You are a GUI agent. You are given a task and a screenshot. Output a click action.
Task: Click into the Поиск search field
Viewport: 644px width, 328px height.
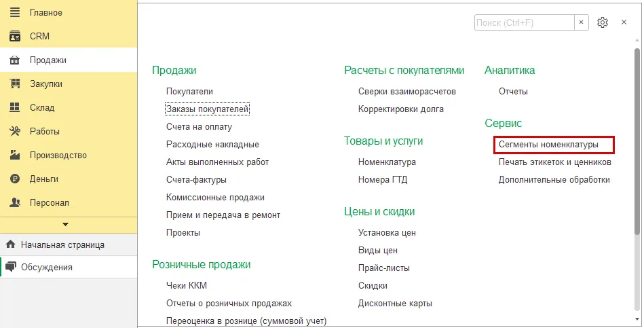524,22
